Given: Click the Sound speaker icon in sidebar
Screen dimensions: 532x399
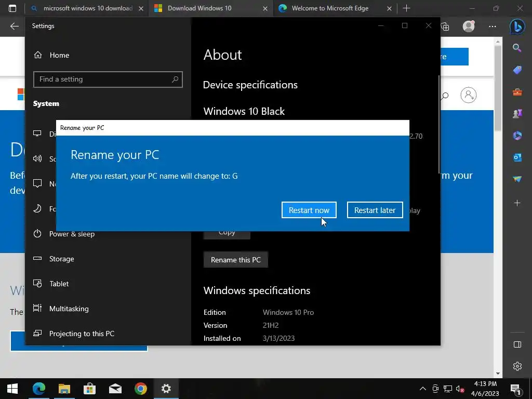Looking at the screenshot, I should pos(37,158).
